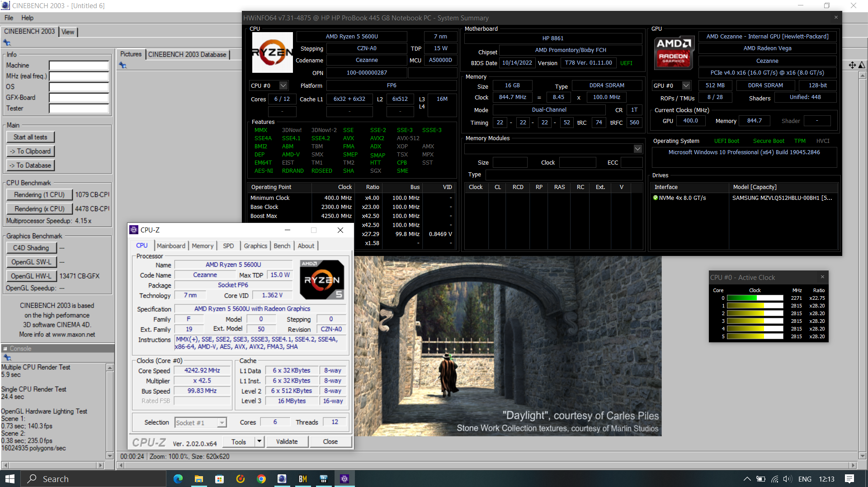Open the volume control in the tray

[x=788, y=479]
